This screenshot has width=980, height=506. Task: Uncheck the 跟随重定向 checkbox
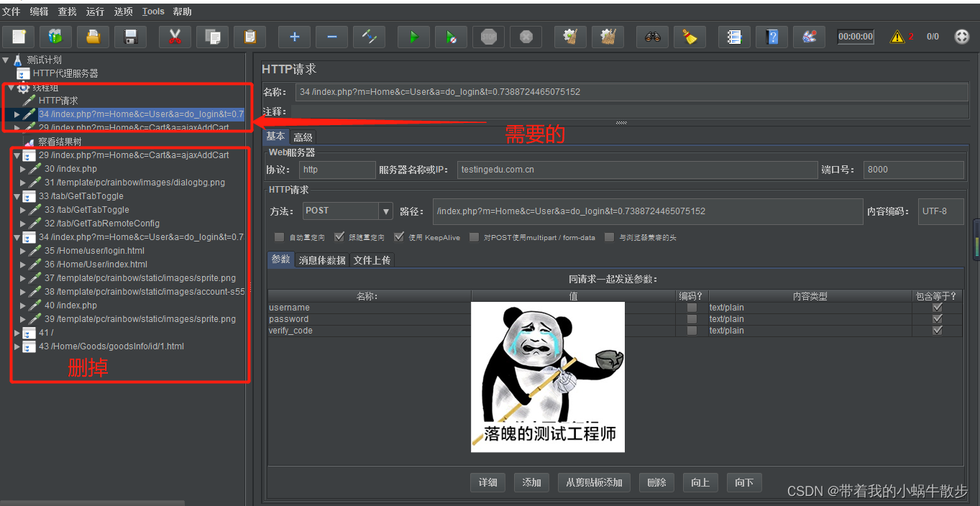(x=339, y=237)
